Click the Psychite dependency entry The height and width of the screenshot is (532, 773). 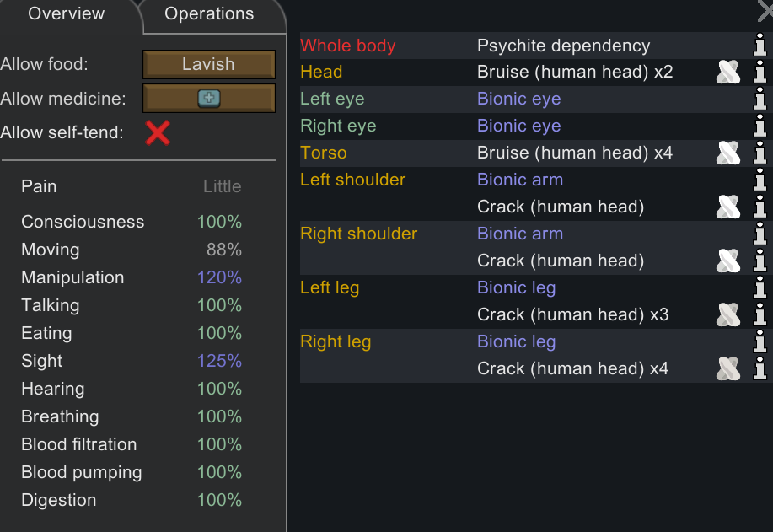[563, 46]
